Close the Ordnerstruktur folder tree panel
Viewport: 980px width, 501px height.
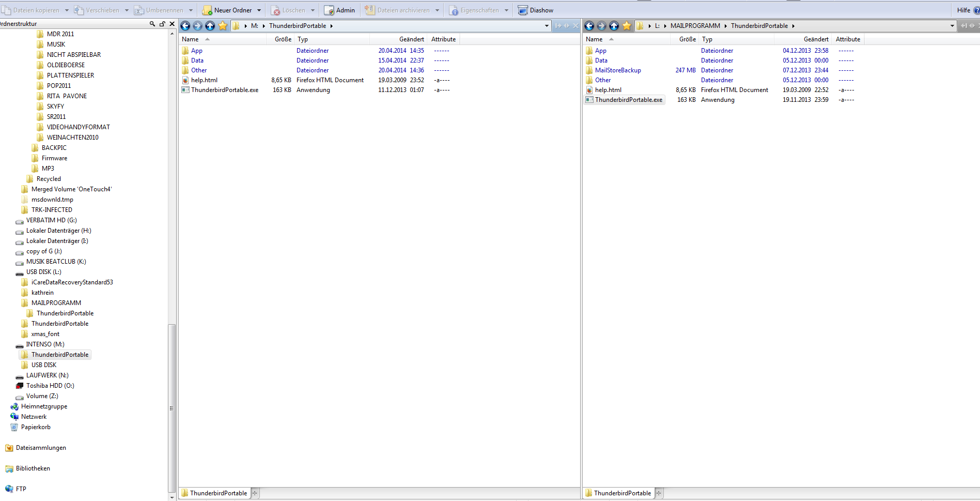coord(172,24)
